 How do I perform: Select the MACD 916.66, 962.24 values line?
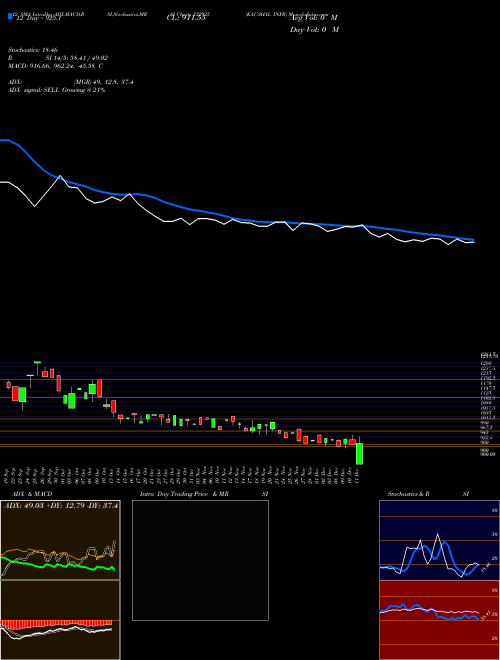click(55, 66)
